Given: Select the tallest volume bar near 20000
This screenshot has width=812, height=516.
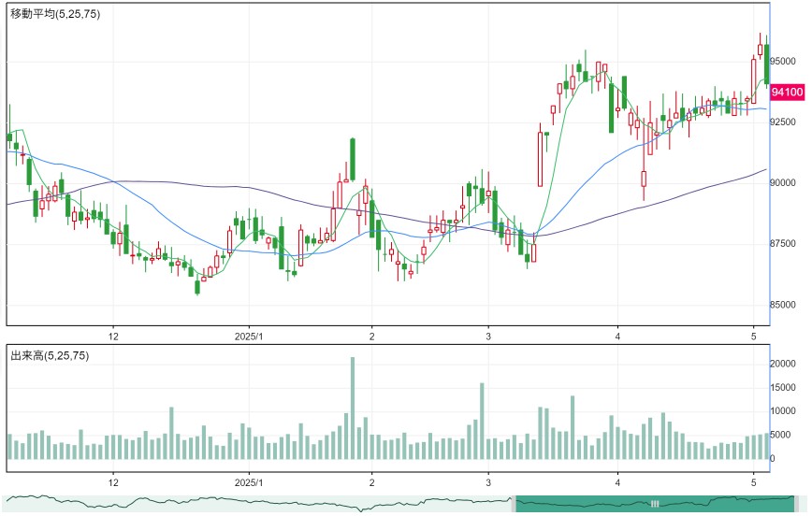Looking at the screenshot, I should click(x=353, y=408).
